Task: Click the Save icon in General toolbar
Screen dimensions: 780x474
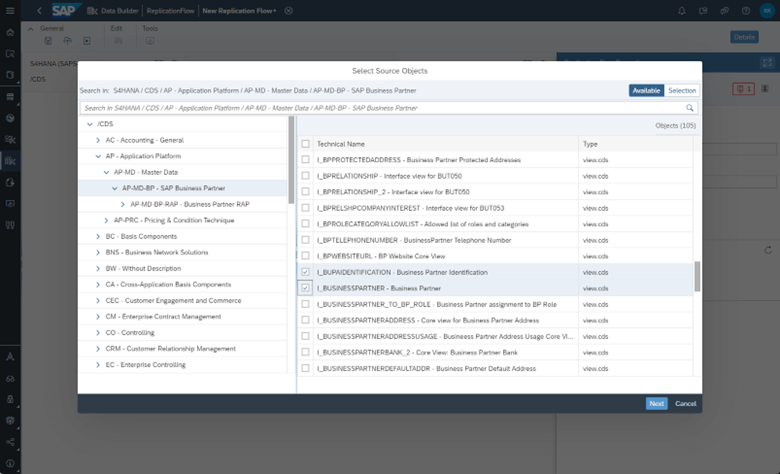Action: 48,41
